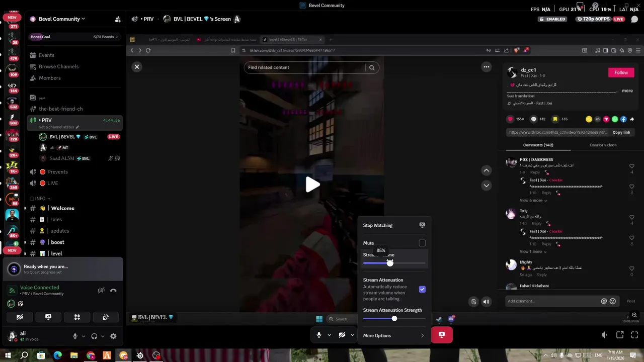Open mic dropdown arrow in stream bar
Viewport: 644px width, 362px height.
click(330, 335)
